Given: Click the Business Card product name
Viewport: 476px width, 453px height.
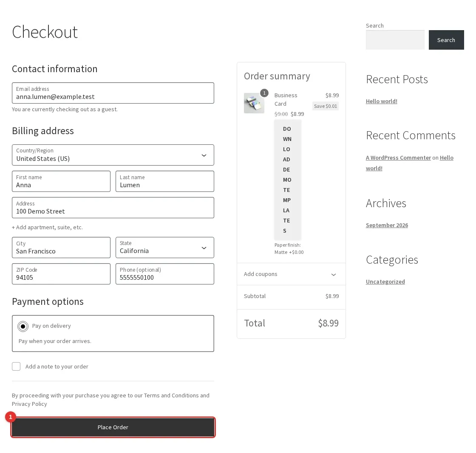Looking at the screenshot, I should point(286,99).
